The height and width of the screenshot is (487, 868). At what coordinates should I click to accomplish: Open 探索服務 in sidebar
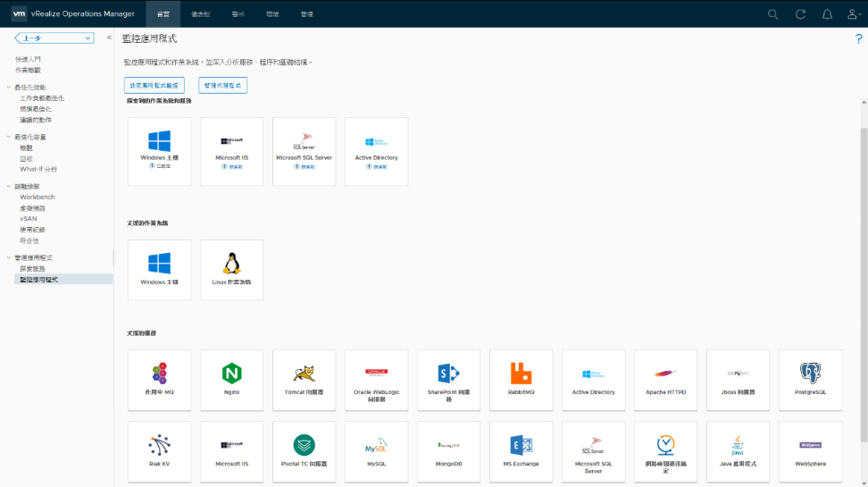pos(33,269)
